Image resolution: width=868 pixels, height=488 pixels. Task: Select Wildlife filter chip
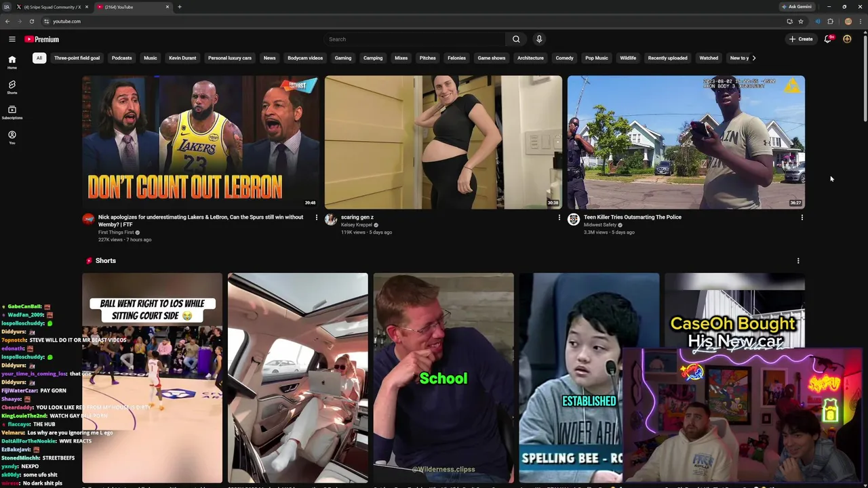point(628,58)
